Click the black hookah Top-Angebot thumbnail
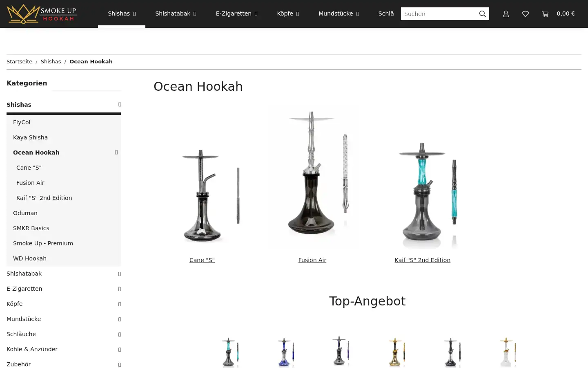The image size is (588, 368). [452, 352]
